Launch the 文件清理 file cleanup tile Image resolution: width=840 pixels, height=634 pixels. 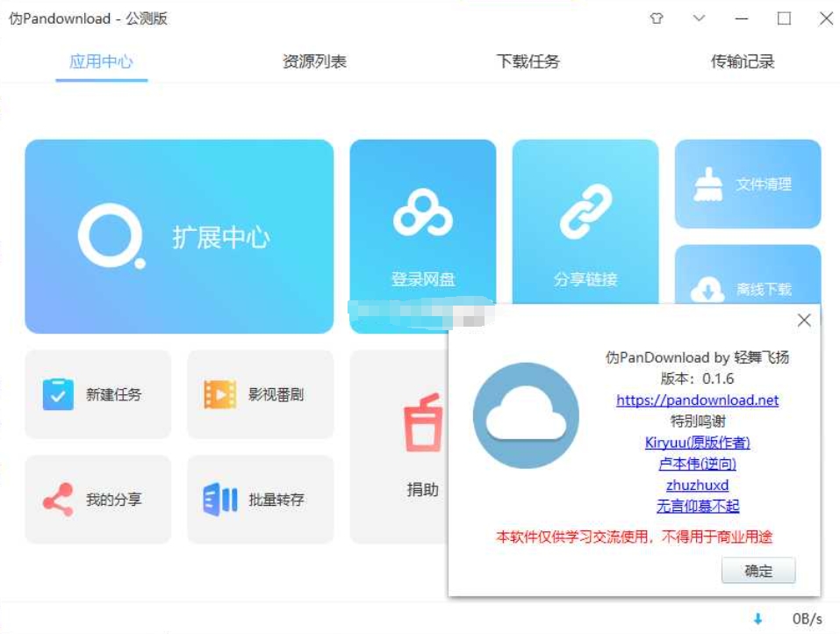[x=748, y=184]
